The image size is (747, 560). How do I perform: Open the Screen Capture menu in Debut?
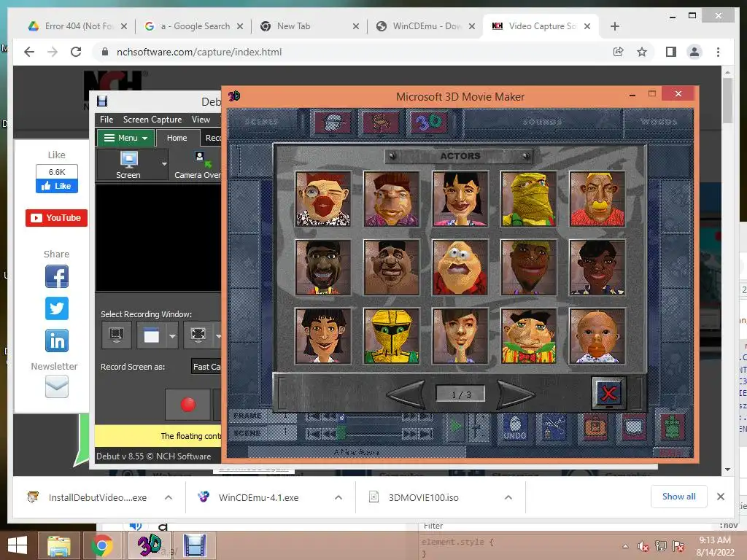(152, 120)
